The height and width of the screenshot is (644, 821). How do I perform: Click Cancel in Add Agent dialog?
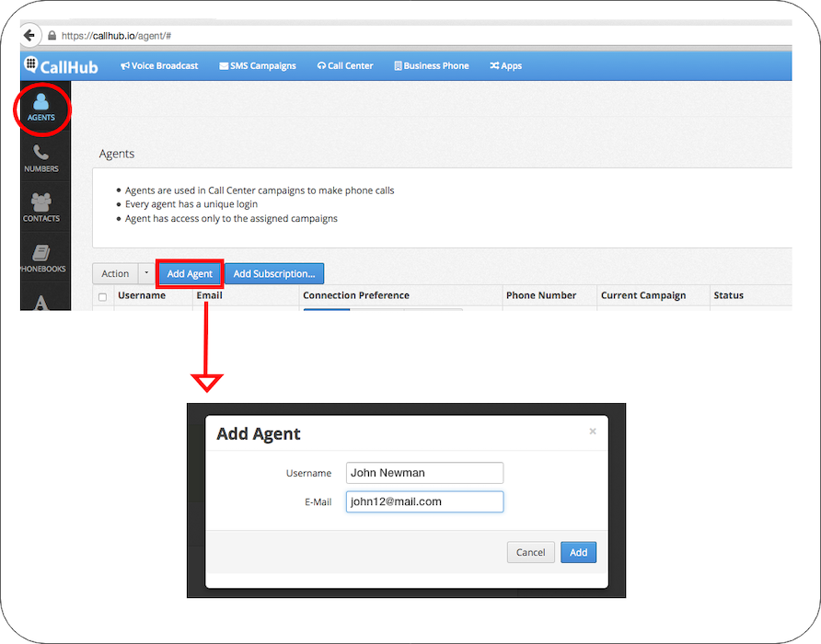pyautogui.click(x=530, y=552)
